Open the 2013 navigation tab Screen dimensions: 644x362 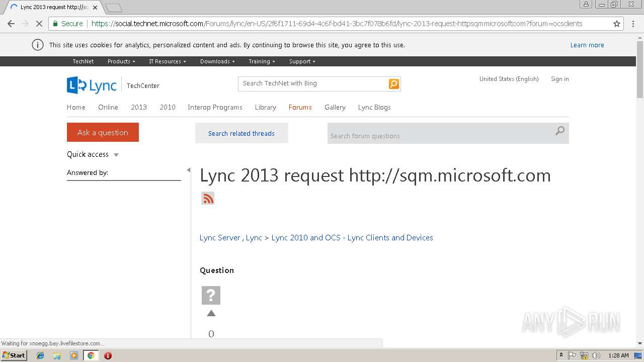(x=139, y=107)
